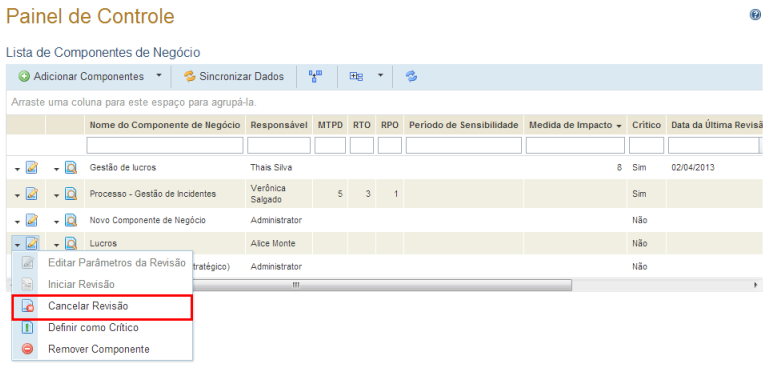Focus the MTPD filter field

(x=330, y=146)
